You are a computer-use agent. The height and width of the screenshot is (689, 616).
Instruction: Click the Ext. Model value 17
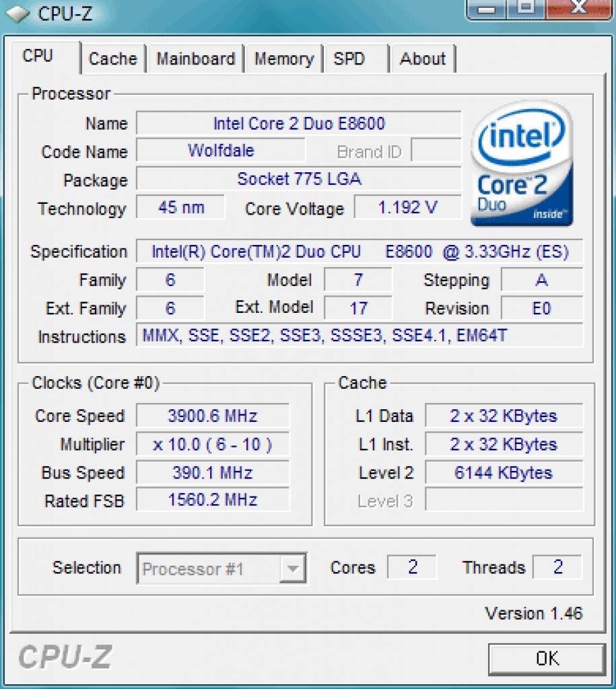coord(358,308)
